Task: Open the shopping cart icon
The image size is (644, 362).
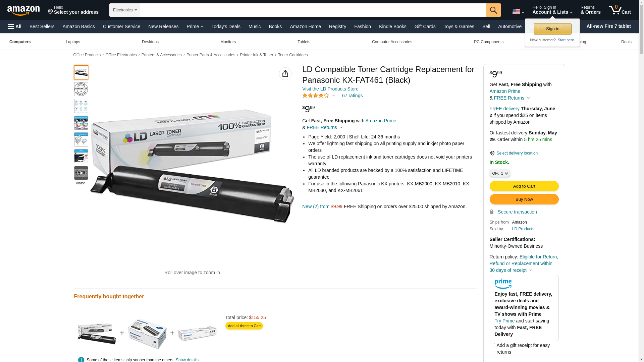Action: [x=620, y=10]
